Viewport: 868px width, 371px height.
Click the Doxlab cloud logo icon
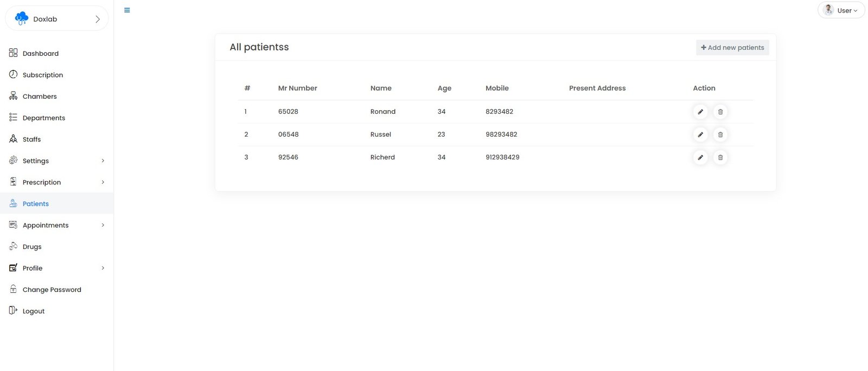[x=22, y=18]
